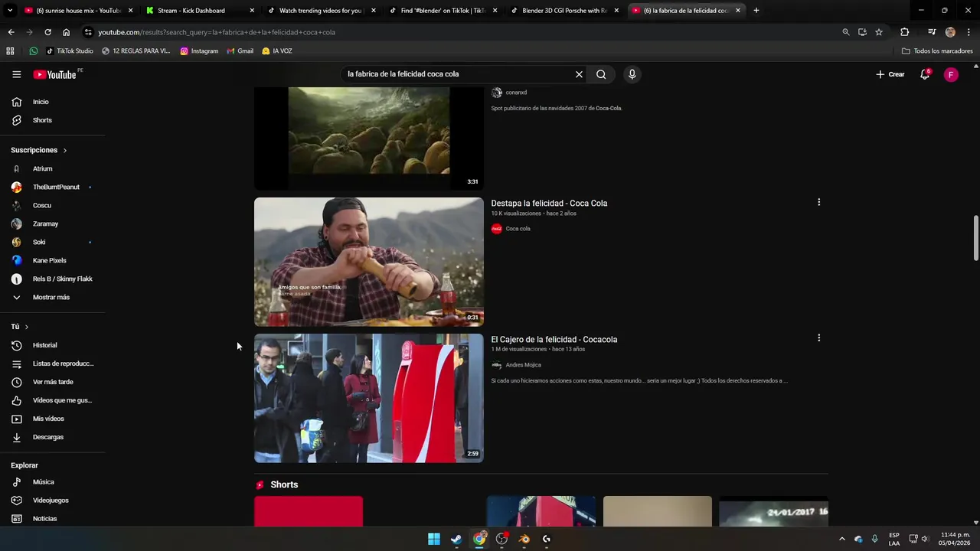
Task: Open the TikTok Studio bookmark
Action: click(x=69, y=51)
